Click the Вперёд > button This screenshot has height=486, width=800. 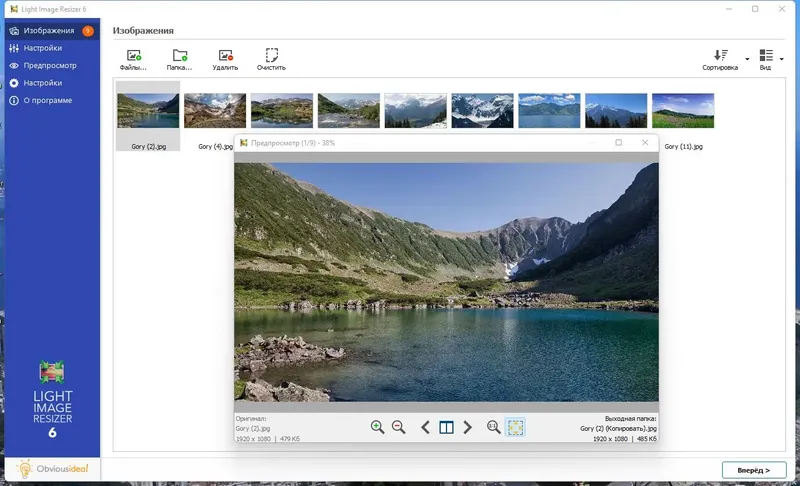click(x=754, y=470)
